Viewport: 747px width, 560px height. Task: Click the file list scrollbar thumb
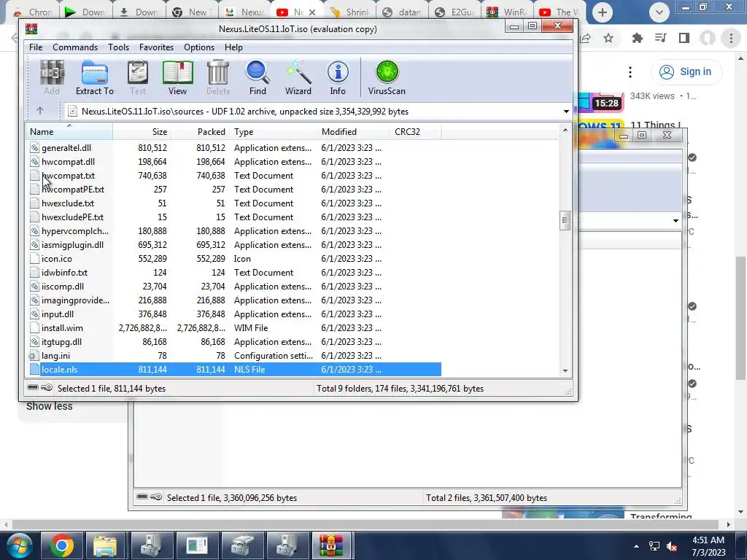565,220
